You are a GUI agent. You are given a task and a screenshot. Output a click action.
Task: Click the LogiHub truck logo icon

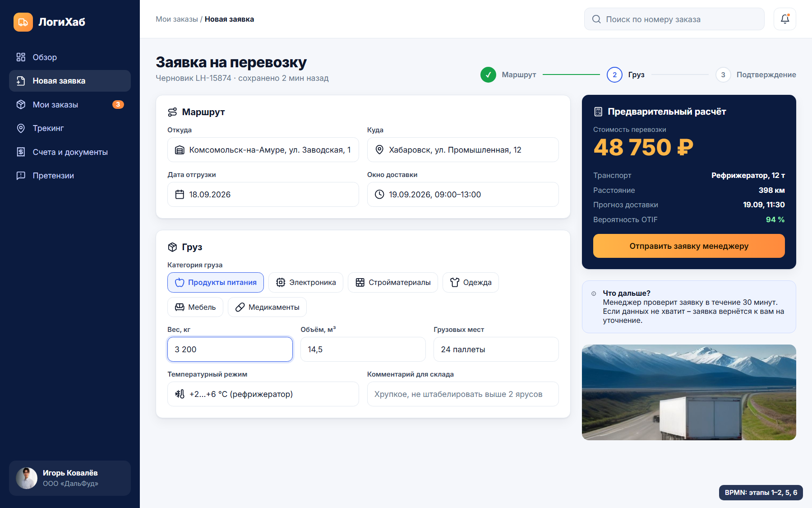23,22
